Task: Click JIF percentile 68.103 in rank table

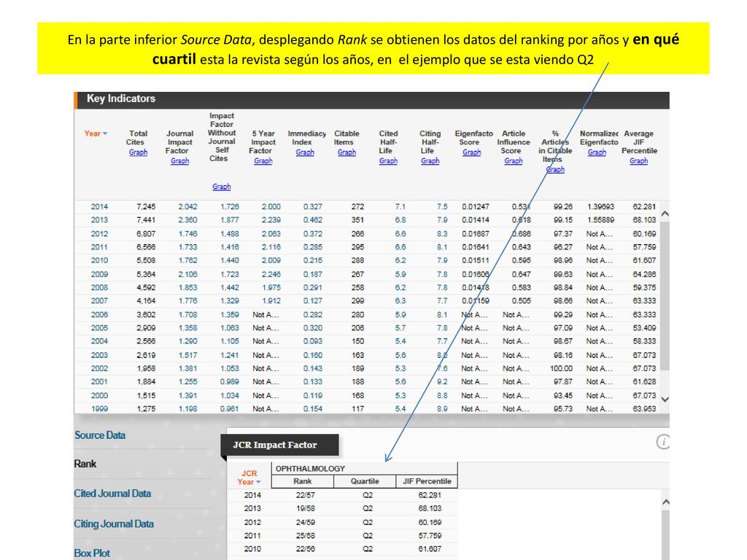Action: 430,508
